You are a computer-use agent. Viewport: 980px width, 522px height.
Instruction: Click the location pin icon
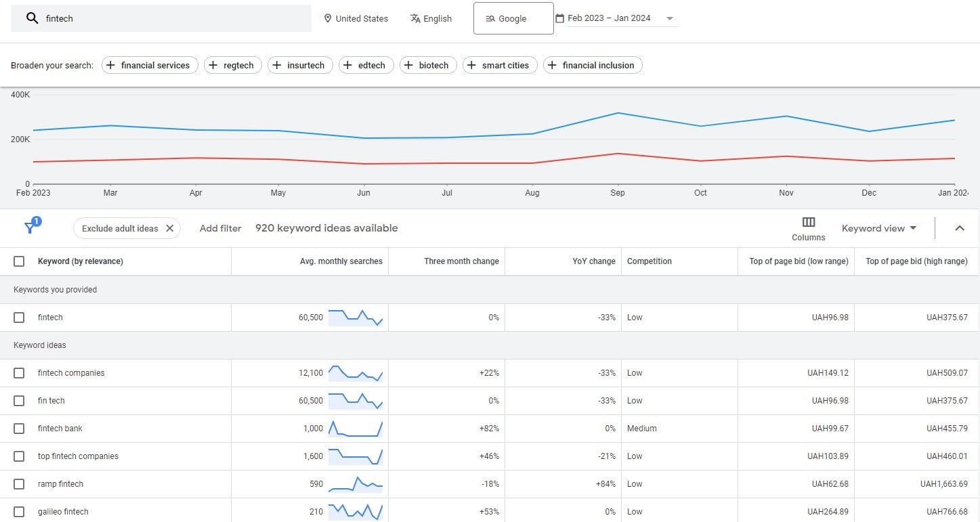coord(328,18)
